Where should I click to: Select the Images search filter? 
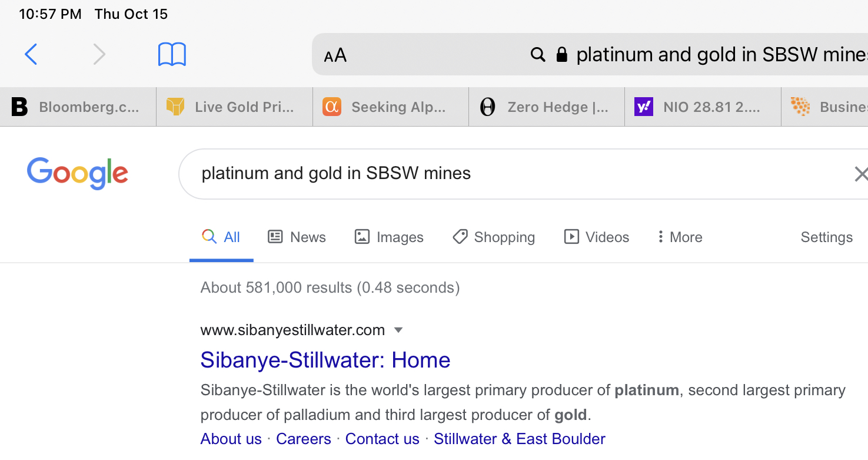(389, 237)
